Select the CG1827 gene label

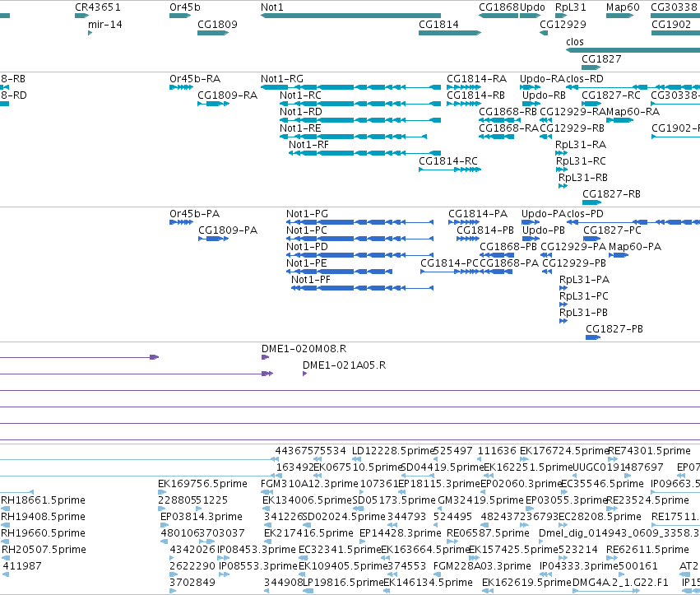tap(601, 59)
